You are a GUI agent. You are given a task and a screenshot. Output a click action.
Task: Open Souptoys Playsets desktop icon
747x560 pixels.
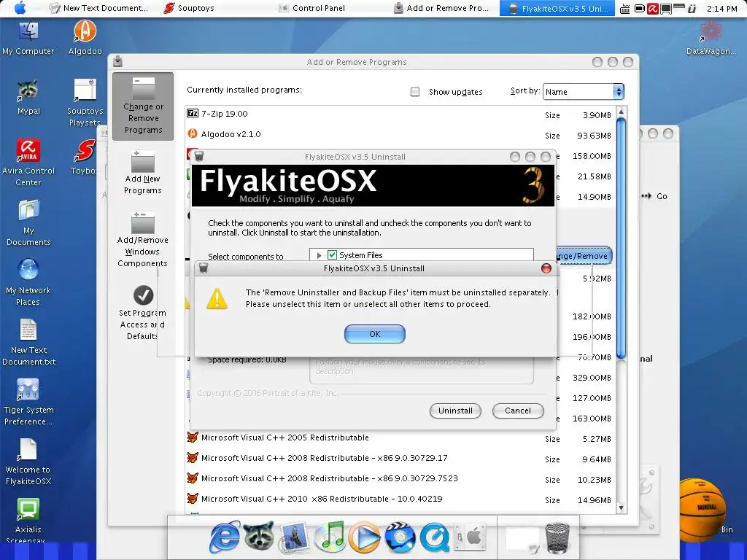click(85, 104)
